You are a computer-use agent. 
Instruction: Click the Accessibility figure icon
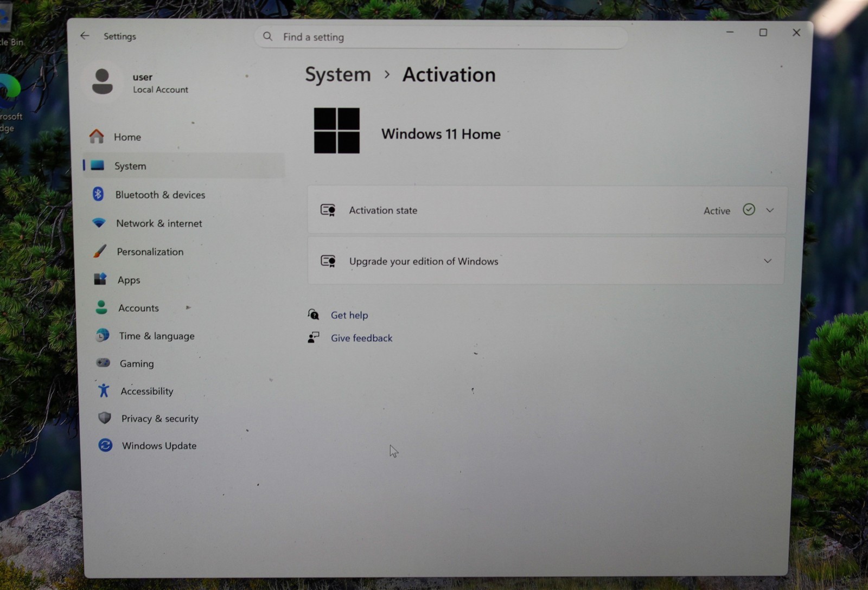104,390
